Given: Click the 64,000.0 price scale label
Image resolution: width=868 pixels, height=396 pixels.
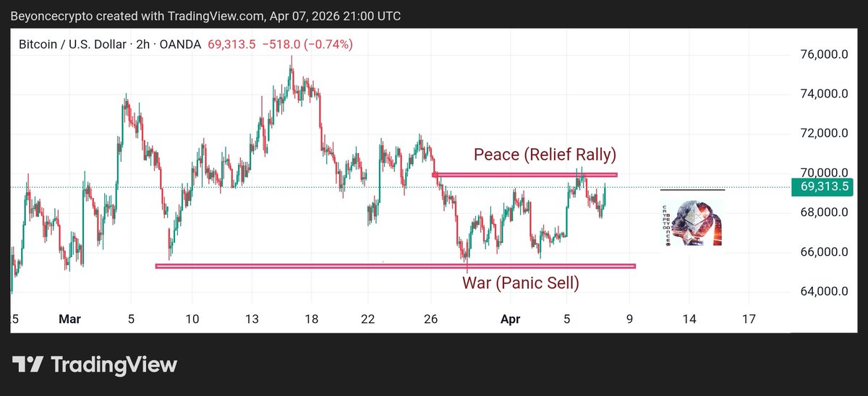Looking at the screenshot, I should click(x=824, y=292).
